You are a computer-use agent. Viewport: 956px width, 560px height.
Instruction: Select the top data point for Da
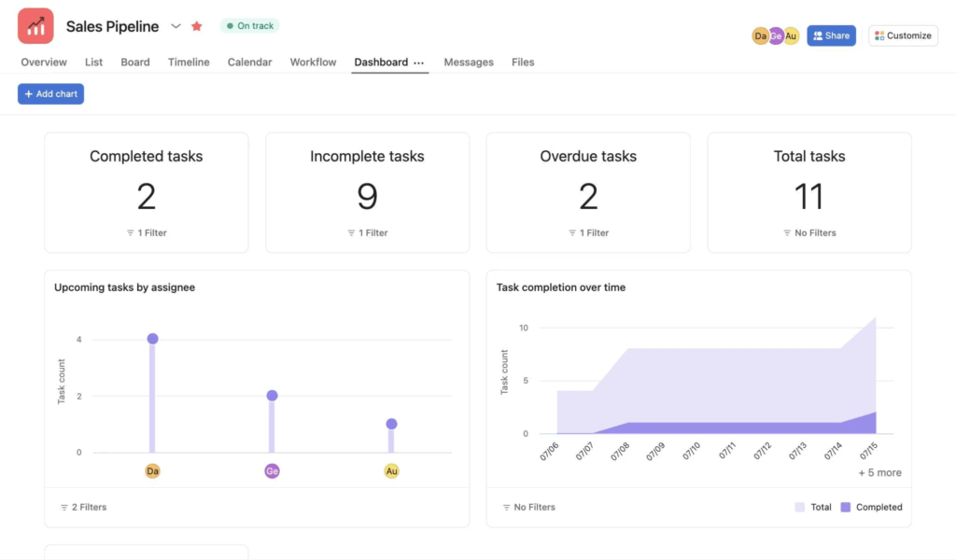[x=152, y=339]
